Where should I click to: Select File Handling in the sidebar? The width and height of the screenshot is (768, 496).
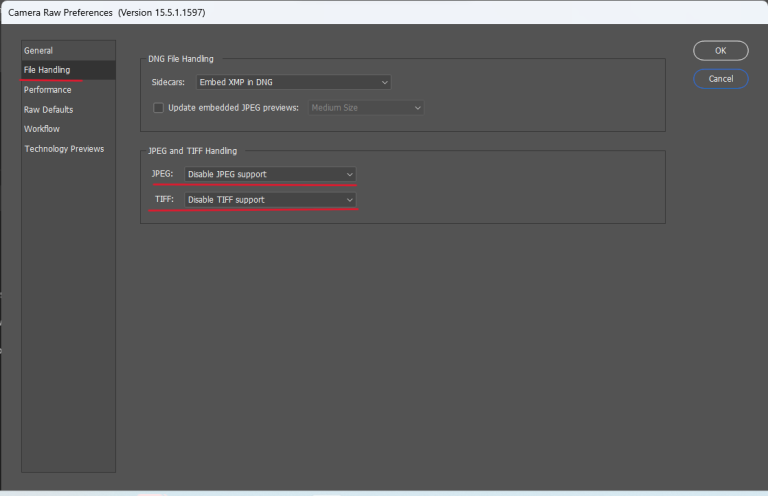coord(47,70)
